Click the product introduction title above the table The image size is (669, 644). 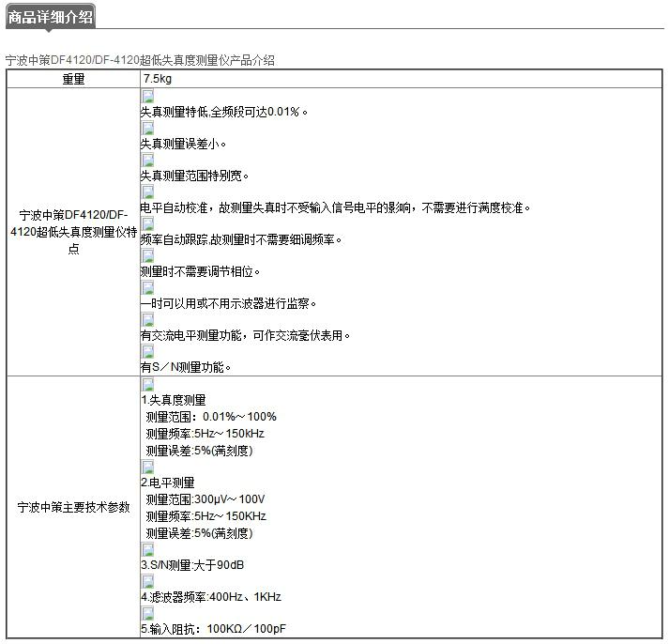[140, 60]
